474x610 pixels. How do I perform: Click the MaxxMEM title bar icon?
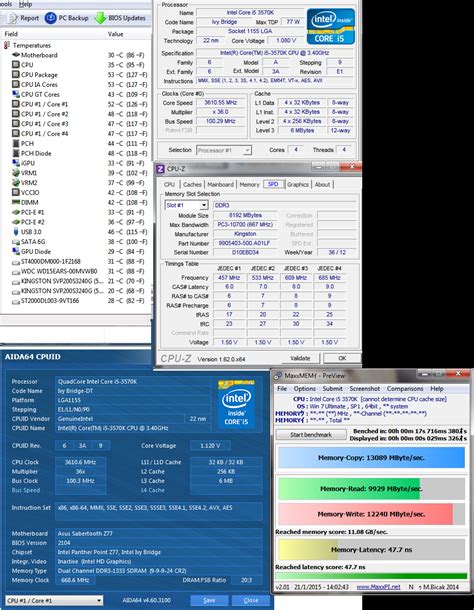[x=278, y=375]
